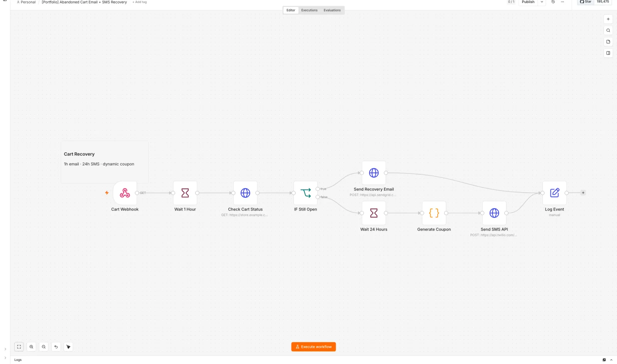This screenshot has width=617, height=364.
Task: Toggle the side panel icon
Action: [608, 53]
